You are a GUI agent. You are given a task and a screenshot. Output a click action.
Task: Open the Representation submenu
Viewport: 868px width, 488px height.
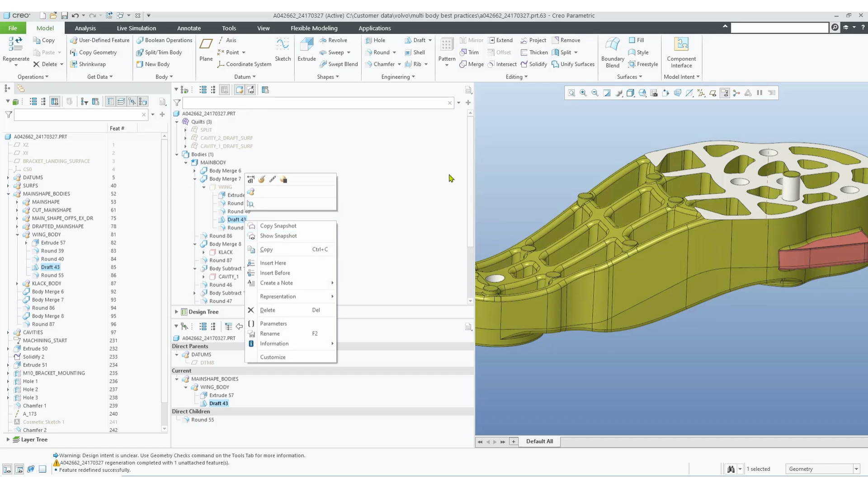pyautogui.click(x=291, y=296)
